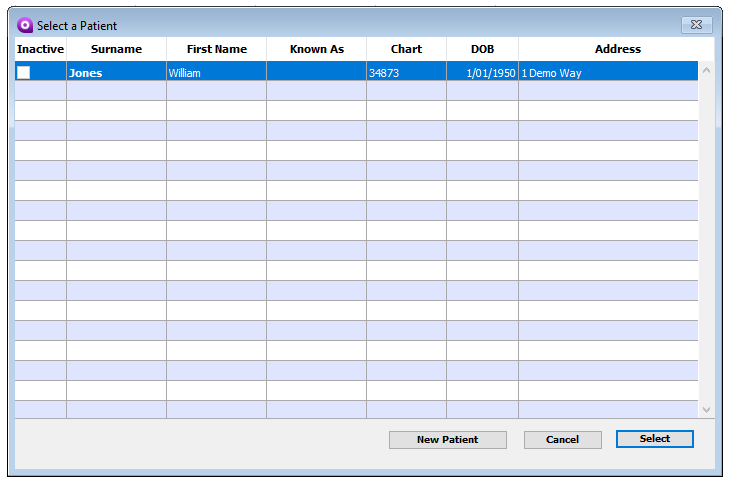Confirm with the Select button
733x489 pixels.
pyautogui.click(x=654, y=439)
